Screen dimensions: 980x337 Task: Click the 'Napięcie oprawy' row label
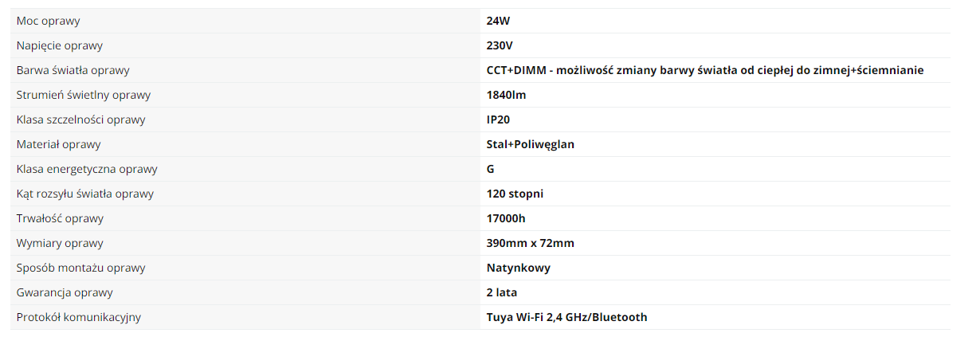pos(59,45)
